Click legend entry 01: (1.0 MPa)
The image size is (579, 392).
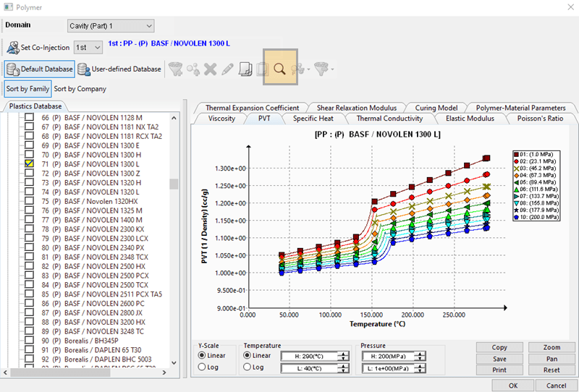(x=533, y=154)
